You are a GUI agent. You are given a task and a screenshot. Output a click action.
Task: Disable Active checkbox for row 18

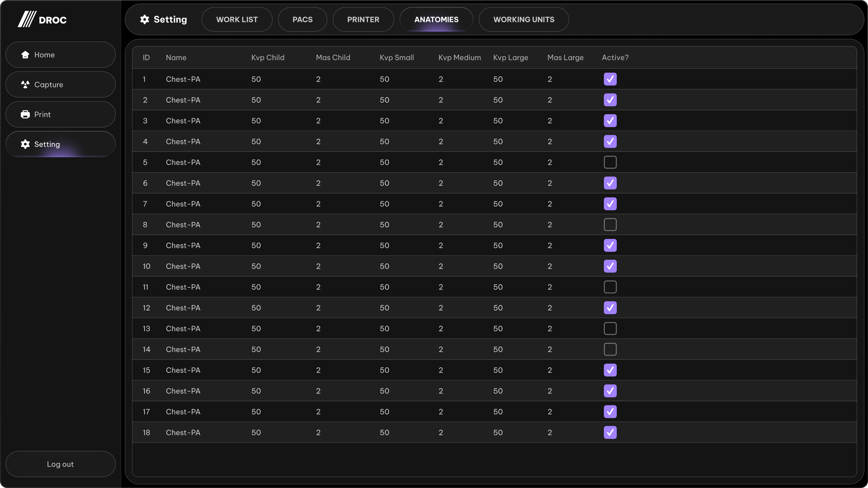click(610, 432)
